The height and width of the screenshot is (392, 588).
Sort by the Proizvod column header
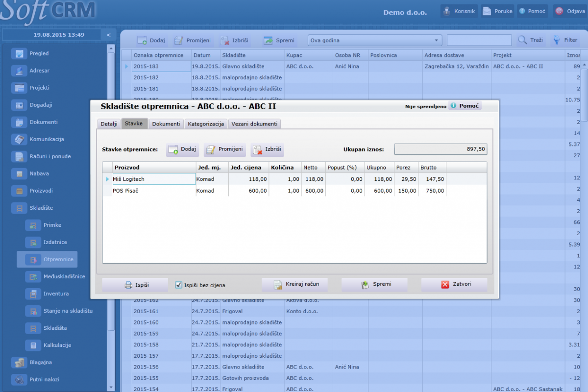pos(154,168)
